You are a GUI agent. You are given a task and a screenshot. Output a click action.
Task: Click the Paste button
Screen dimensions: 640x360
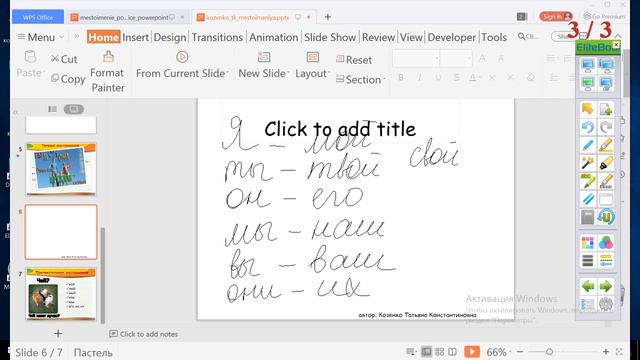point(31,64)
